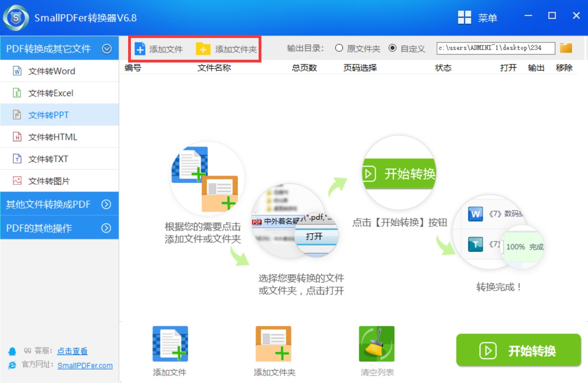Browse output folder with the yellow folder icon
This screenshot has height=383, width=588.
566,48
